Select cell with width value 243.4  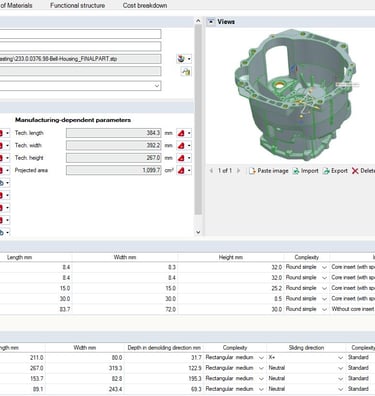(85, 389)
